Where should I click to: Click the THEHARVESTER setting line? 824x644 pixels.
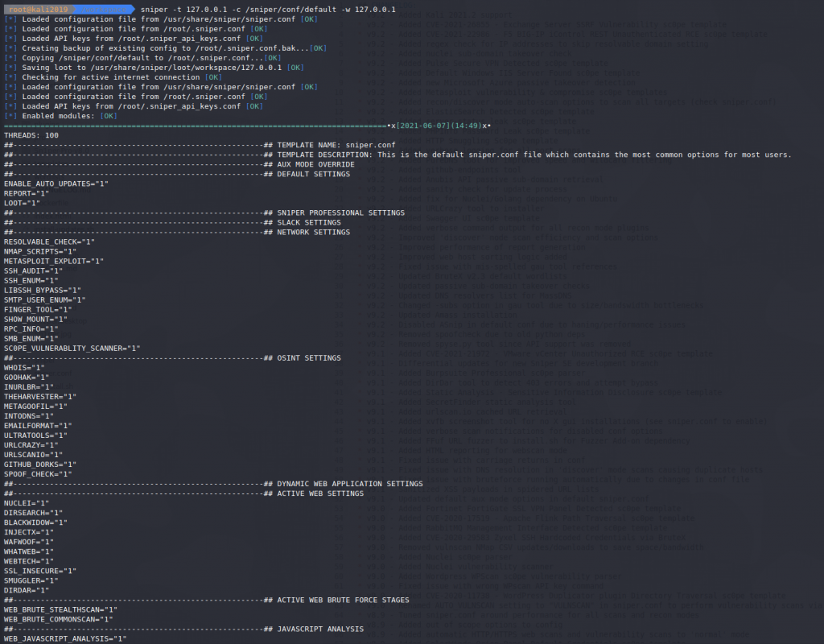[x=40, y=396]
